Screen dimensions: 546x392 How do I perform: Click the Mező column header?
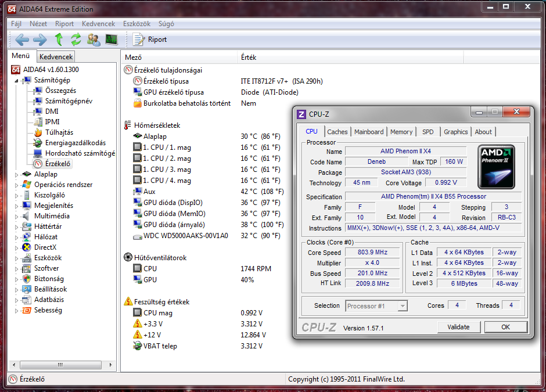point(179,57)
